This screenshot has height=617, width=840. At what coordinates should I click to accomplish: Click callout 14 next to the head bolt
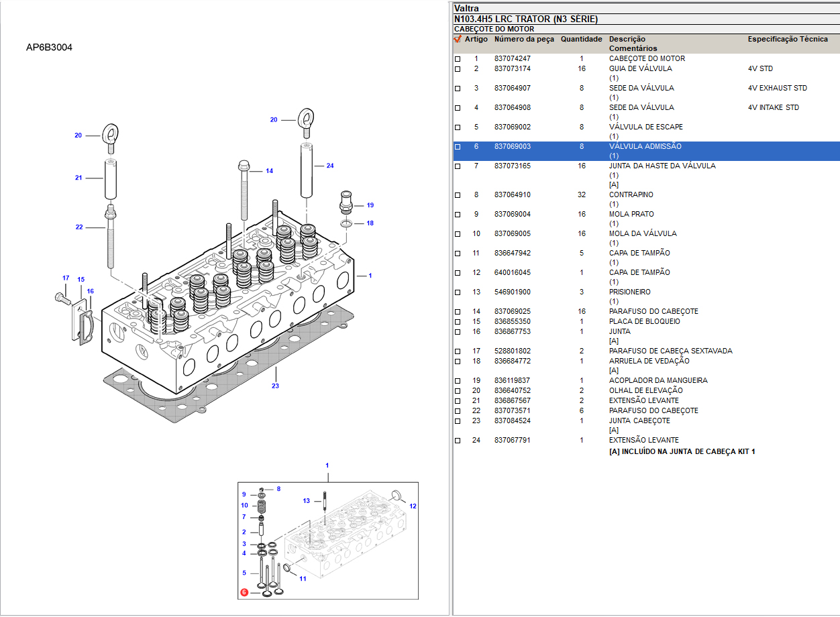click(x=269, y=171)
